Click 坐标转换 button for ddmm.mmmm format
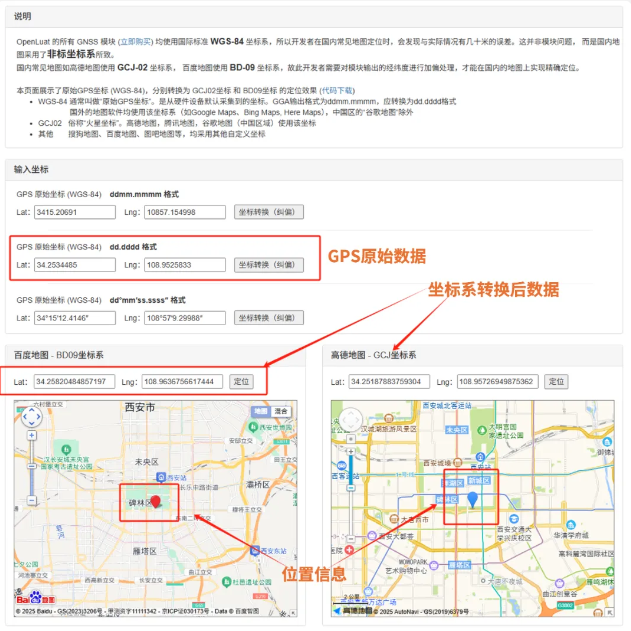Screen dimensions: 631x631 click(269, 212)
